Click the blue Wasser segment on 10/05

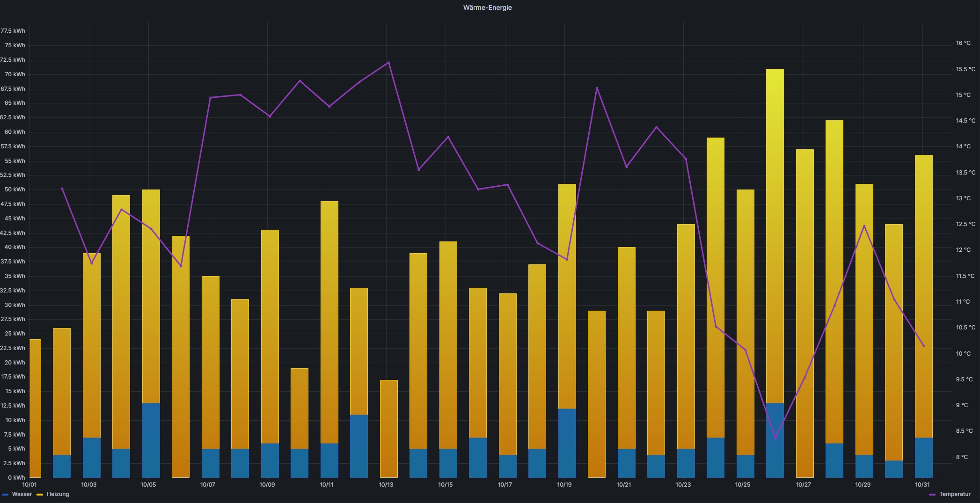[151, 440]
